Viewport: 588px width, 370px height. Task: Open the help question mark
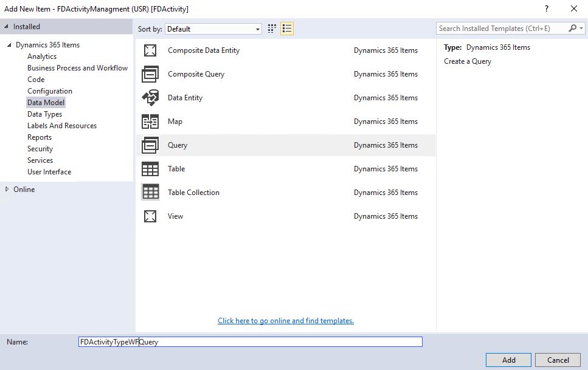(547, 9)
